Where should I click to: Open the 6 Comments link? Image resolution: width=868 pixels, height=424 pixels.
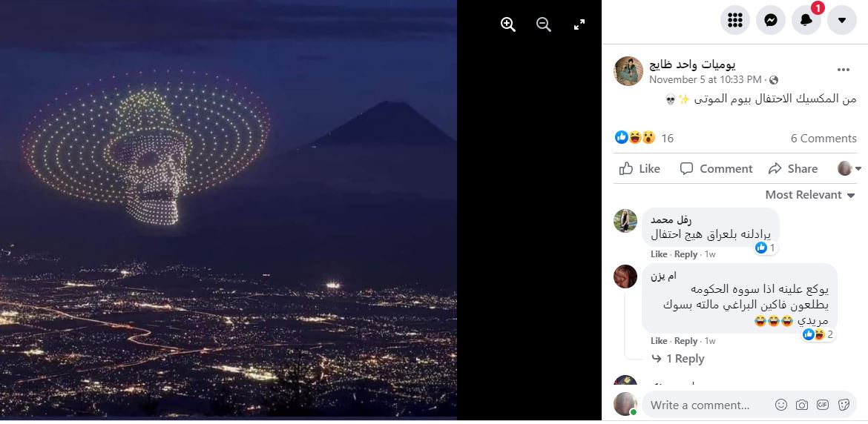pyautogui.click(x=823, y=139)
